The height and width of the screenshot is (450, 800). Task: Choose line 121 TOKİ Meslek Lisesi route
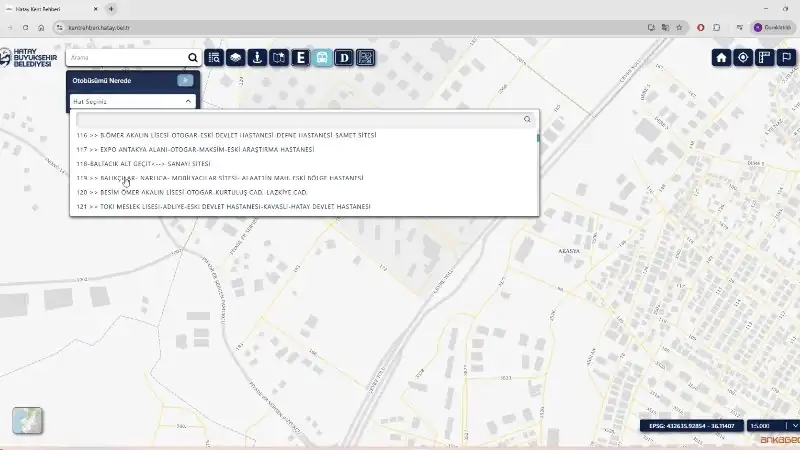pos(223,206)
